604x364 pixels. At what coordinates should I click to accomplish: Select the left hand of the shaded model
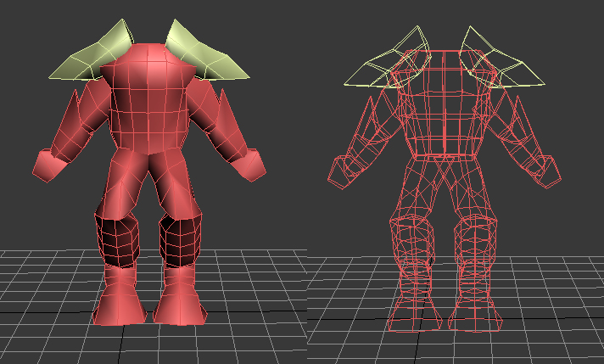click(48, 165)
